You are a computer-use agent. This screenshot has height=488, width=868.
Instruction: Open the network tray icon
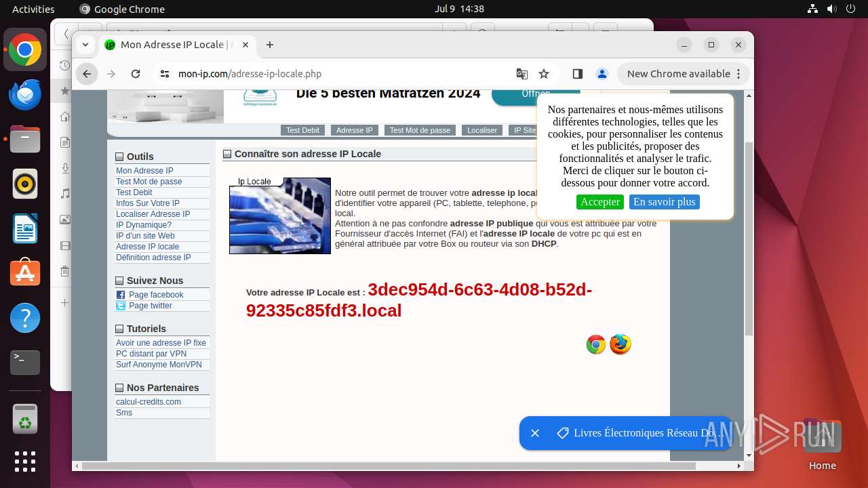pyautogui.click(x=813, y=9)
